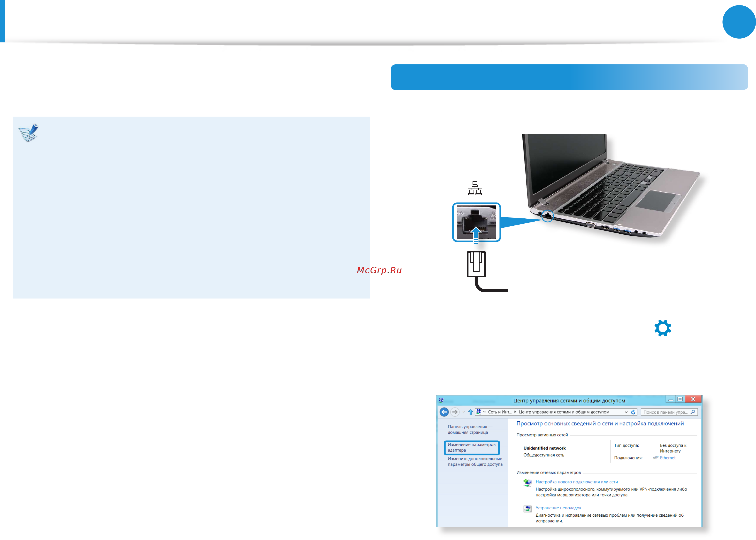
Task: Open 'Настройка нового подключения или сети'
Action: (x=576, y=482)
